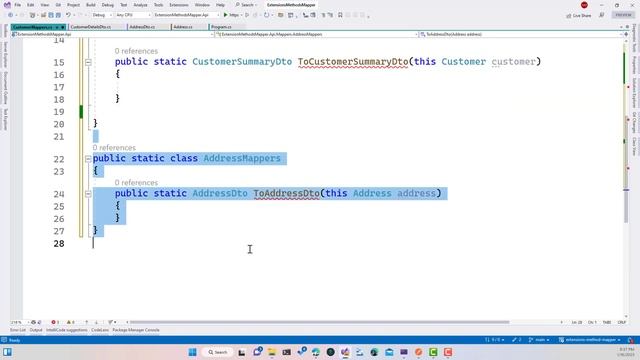Click the bookmark toolbar icon
The width and height of the screenshot is (640, 360).
pyautogui.click(x=340, y=15)
